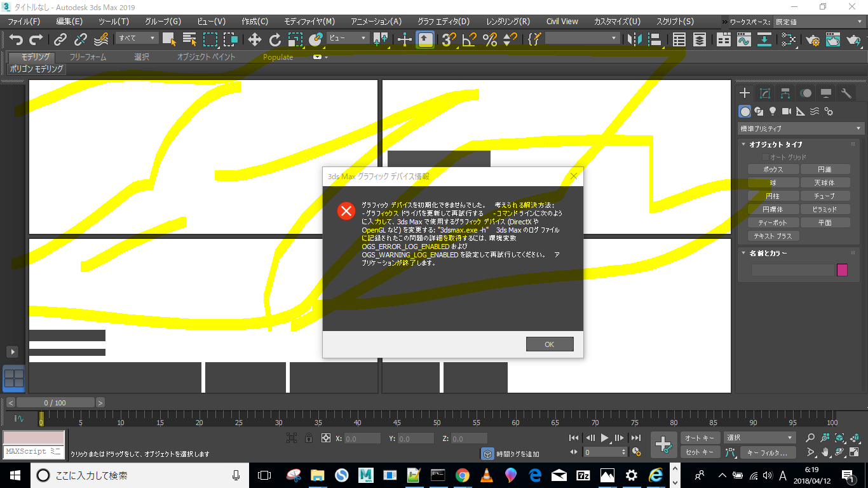Open Edit Named Selection Sets icon
Viewport: 868px width, 488px height.
(534, 39)
